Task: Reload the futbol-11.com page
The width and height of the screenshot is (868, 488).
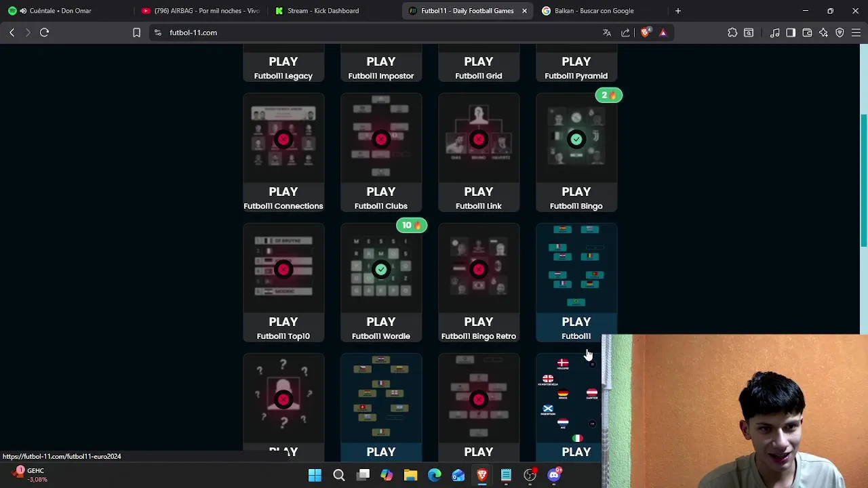Action: [44, 33]
